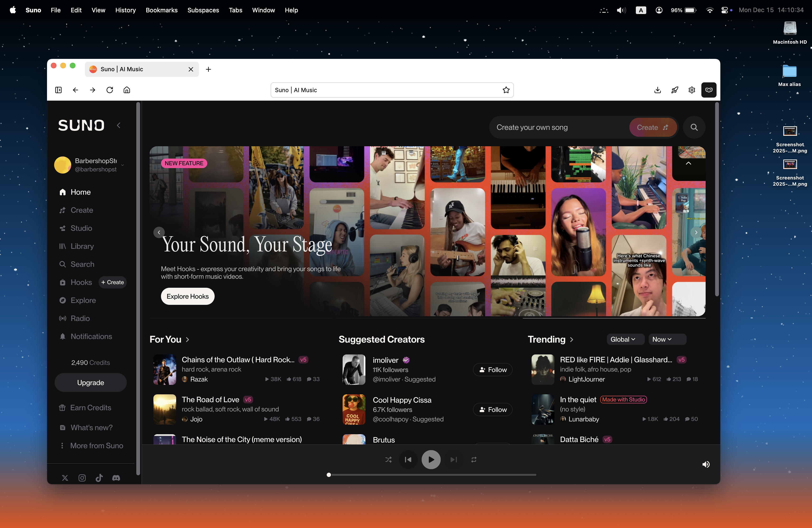Follow imoliver creator
The height and width of the screenshot is (528, 812).
[493, 370]
